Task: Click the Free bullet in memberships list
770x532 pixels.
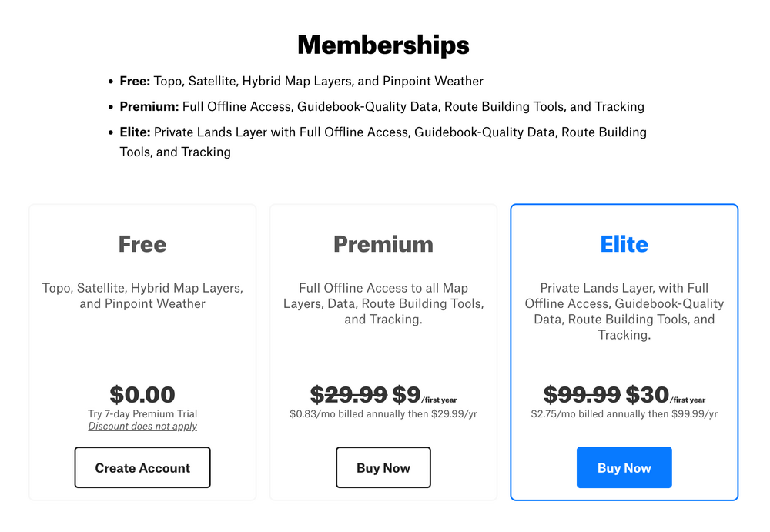Action: tap(302, 81)
